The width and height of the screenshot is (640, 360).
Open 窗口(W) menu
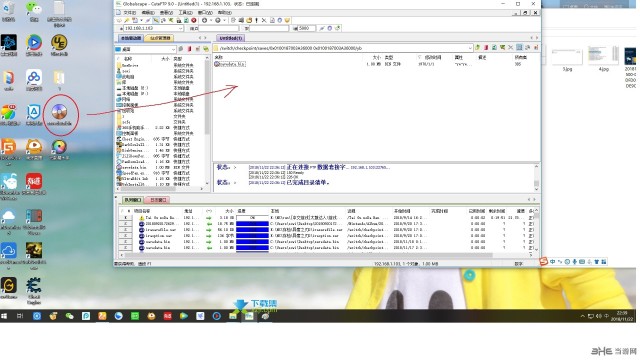tap(205, 13)
